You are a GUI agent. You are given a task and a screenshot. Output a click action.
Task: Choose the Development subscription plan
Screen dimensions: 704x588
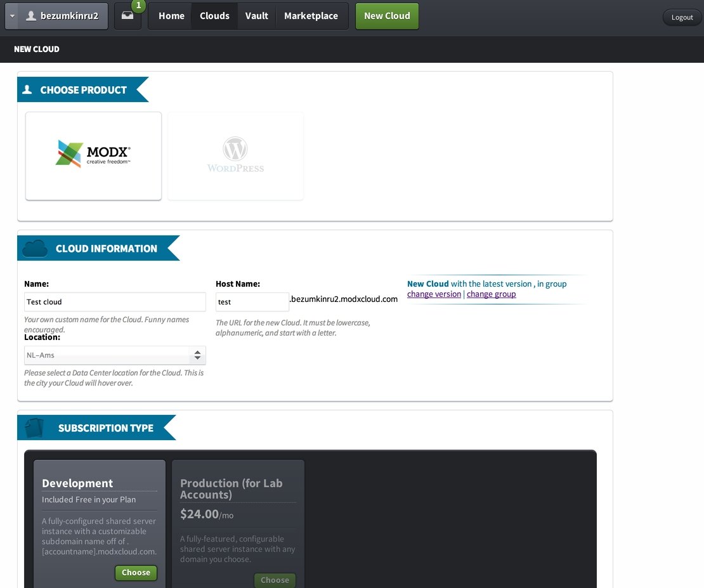[136, 572]
